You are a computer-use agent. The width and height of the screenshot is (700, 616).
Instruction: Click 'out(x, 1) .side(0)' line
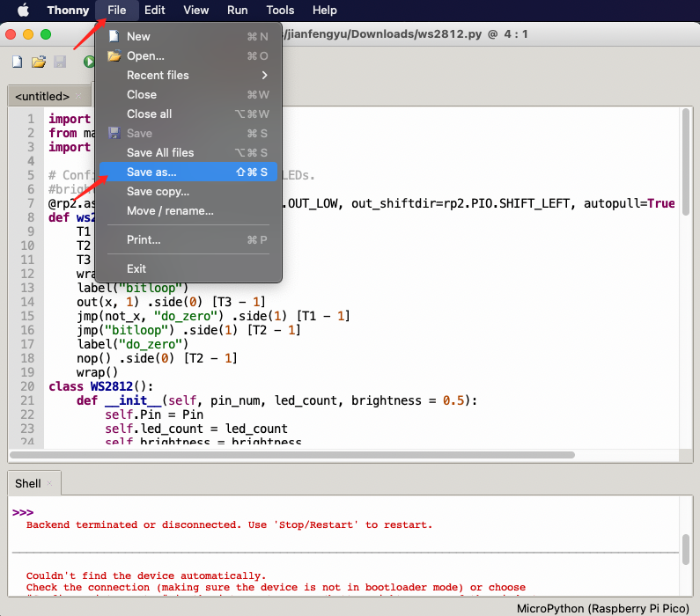click(171, 302)
